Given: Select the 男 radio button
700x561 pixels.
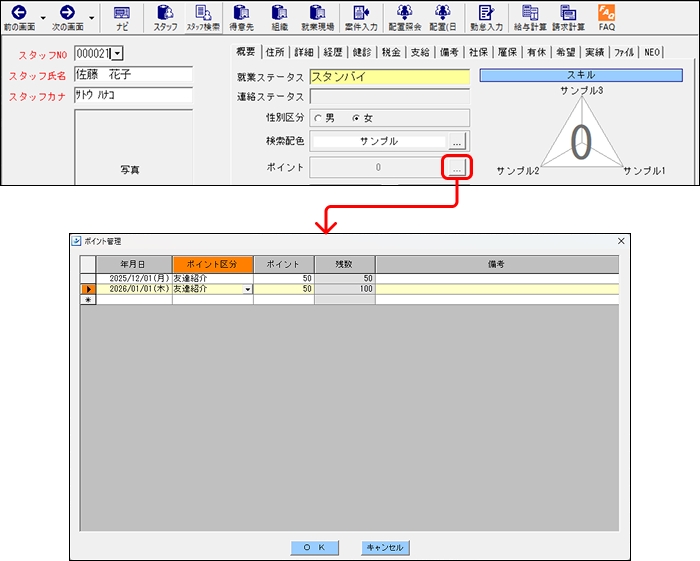Looking at the screenshot, I should click(318, 118).
